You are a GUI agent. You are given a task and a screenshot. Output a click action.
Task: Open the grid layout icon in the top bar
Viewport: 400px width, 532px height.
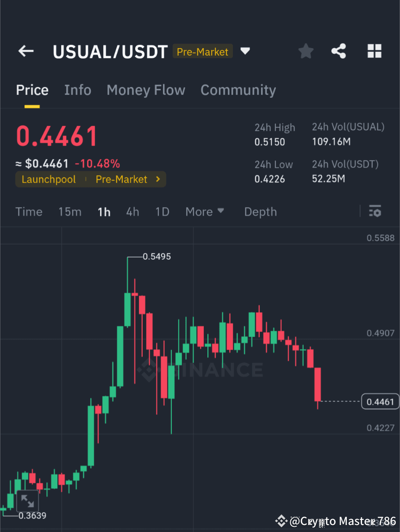pyautogui.click(x=374, y=51)
